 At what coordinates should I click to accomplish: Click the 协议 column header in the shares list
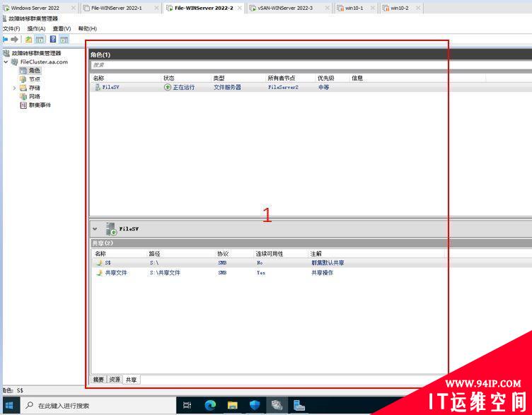(223, 254)
